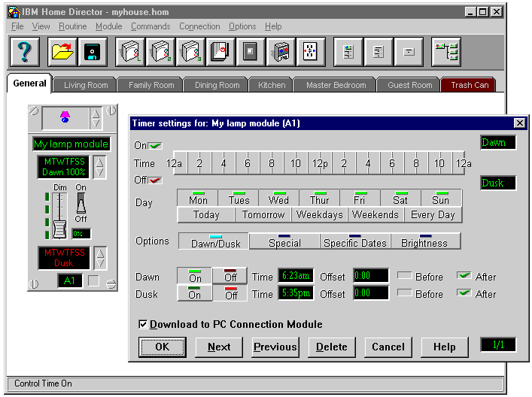The height and width of the screenshot is (397, 532).
Task: Click the small square beside the A1 address
Action: coord(93,280)
